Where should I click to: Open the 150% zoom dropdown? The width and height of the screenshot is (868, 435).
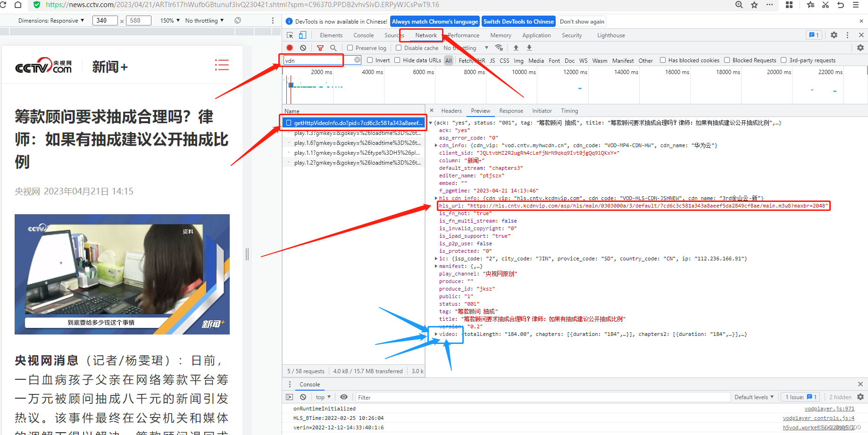tap(170, 21)
